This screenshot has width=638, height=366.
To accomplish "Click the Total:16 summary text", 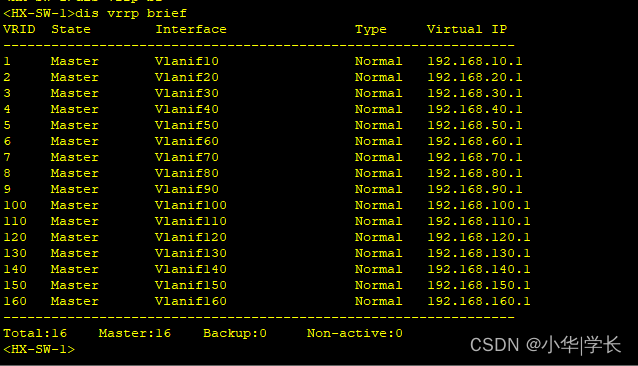I will tap(35, 333).
